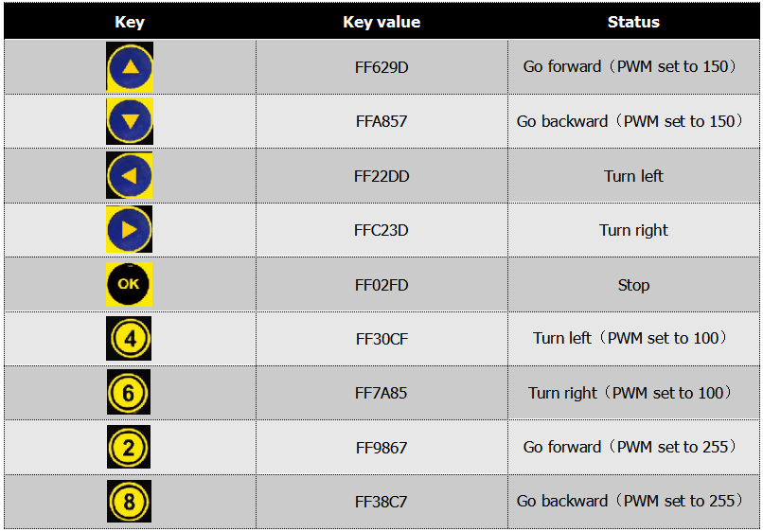This screenshot has width=763, height=532.
Task: Click the up arrow remote key icon
Action: 130,66
